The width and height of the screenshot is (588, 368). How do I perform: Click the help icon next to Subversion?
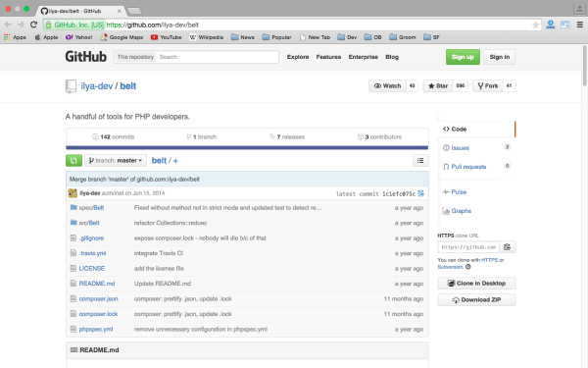click(x=468, y=267)
